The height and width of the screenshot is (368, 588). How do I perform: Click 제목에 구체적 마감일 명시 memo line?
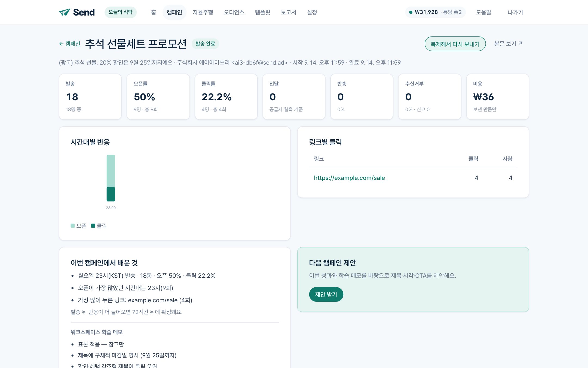click(x=127, y=355)
